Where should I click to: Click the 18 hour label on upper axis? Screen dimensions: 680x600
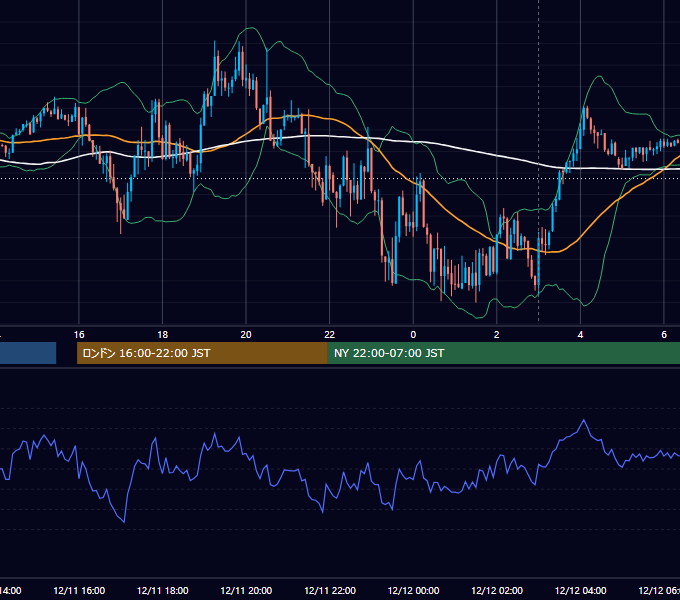163,335
